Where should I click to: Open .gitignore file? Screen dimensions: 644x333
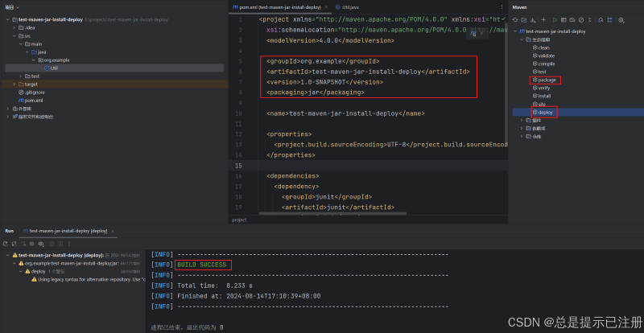tap(31, 92)
